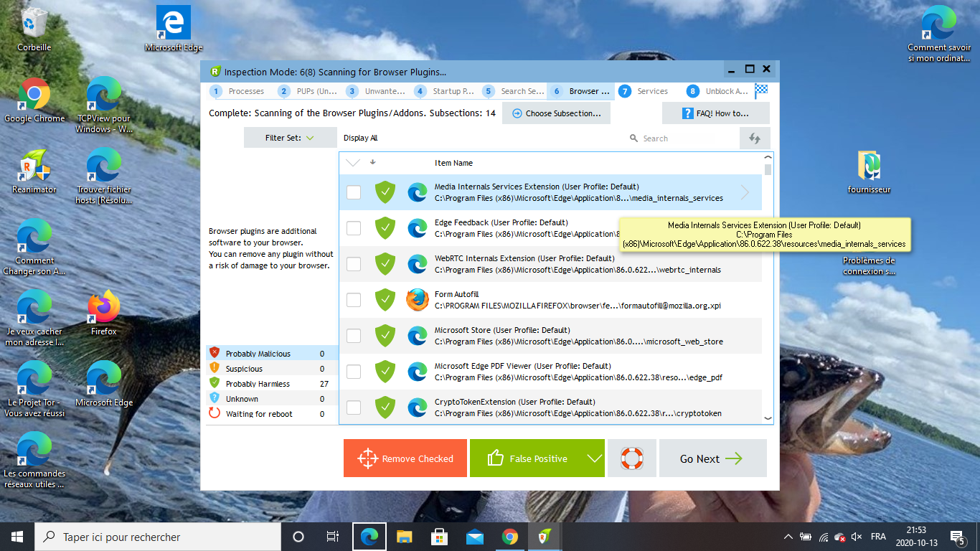This screenshot has height=551, width=980.
Task: Check the Media Internals Services Extension checkbox
Action: click(354, 192)
